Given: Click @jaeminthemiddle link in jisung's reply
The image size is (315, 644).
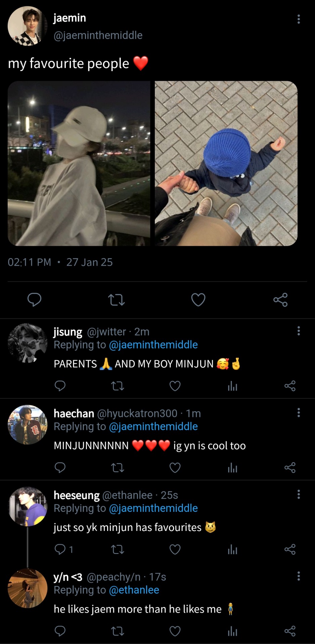Looking at the screenshot, I should pos(153,345).
